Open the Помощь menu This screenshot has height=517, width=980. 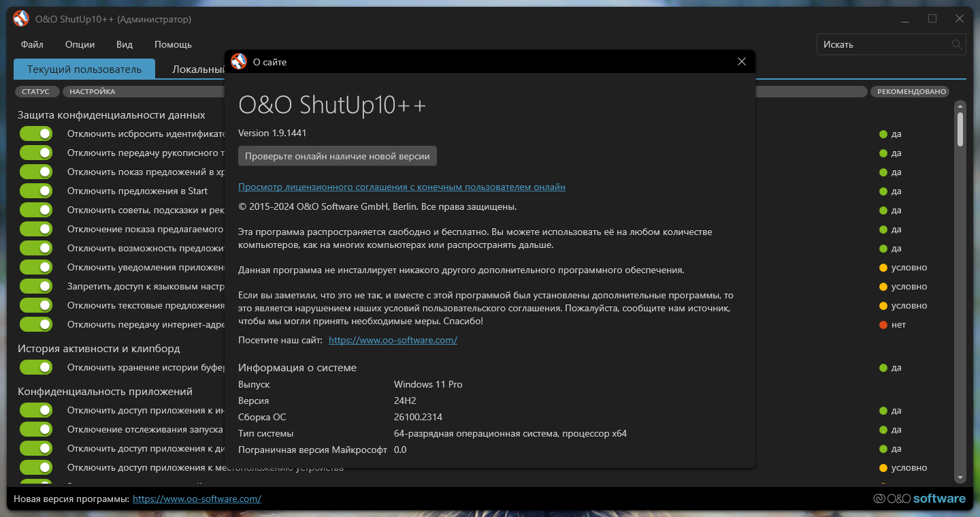tap(173, 44)
